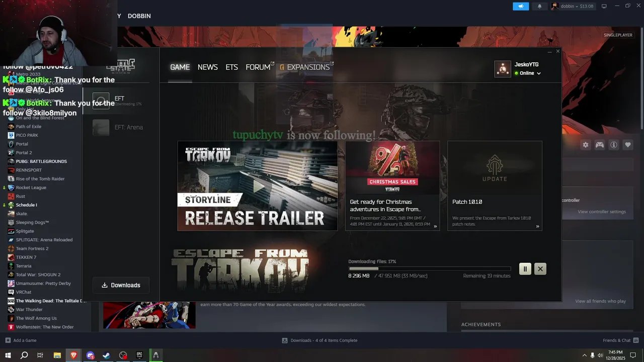Select Rise of the Tomb Raider
This screenshot has width=644, height=362.
(x=40, y=178)
